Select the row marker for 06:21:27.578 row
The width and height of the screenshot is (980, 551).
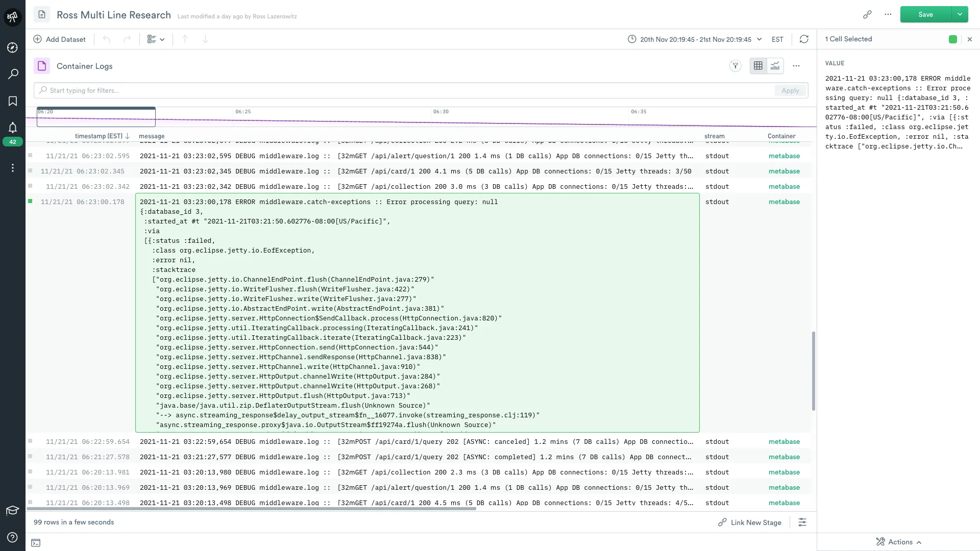point(30,456)
